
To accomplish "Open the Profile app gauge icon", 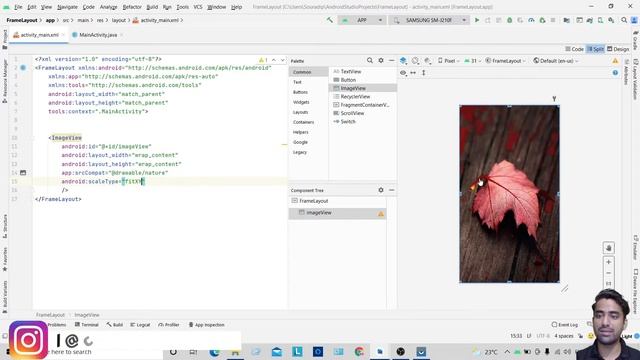I will pyautogui.click(x=531, y=20).
